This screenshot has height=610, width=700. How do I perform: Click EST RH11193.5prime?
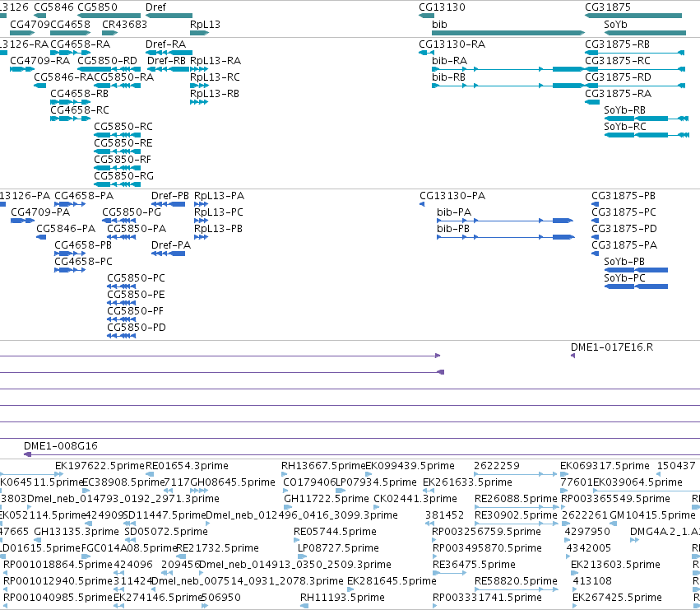click(342, 598)
